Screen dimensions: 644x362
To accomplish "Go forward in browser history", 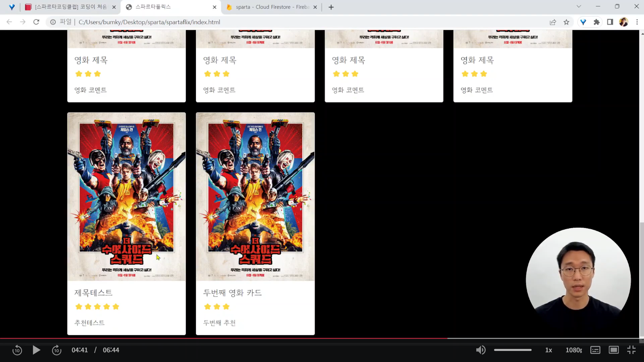I will (x=22, y=22).
